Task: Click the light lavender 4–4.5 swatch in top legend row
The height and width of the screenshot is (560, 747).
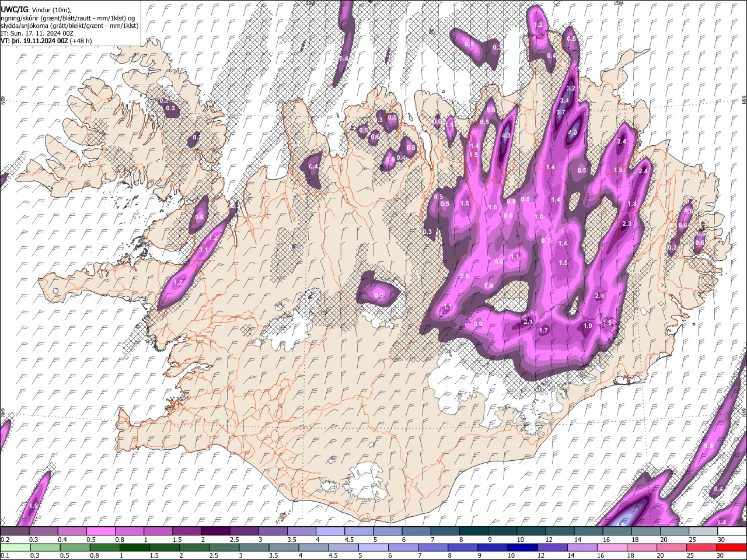Action: pos(330,531)
